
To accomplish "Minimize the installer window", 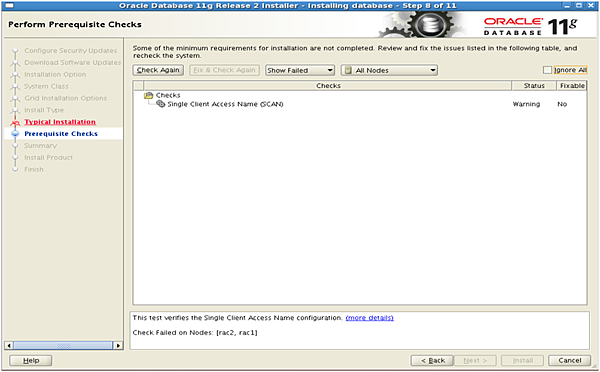I will coord(567,6).
